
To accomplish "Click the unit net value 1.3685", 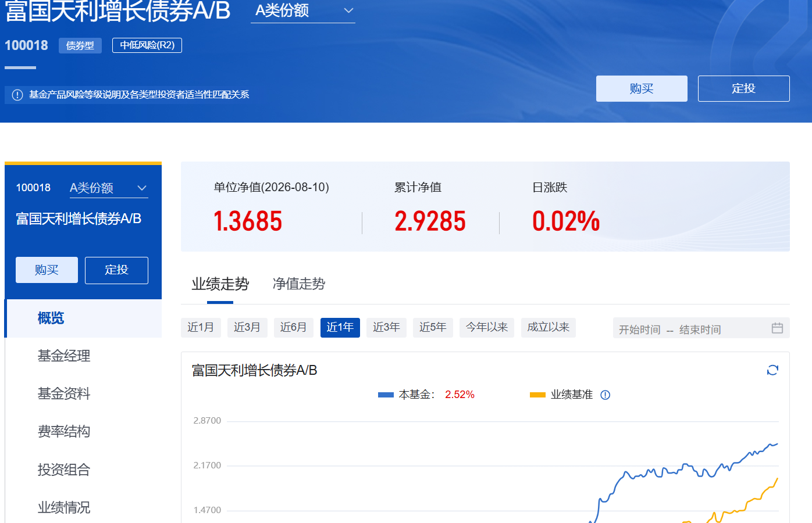I will point(248,221).
